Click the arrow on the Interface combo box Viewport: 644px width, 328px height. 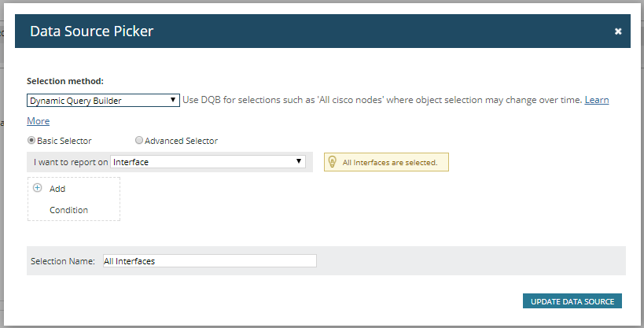299,162
